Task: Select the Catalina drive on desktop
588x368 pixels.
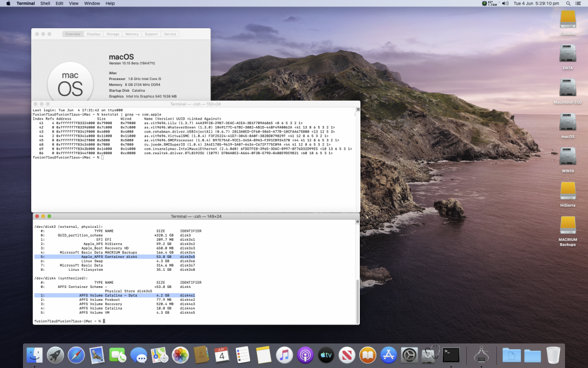Action: (x=568, y=19)
